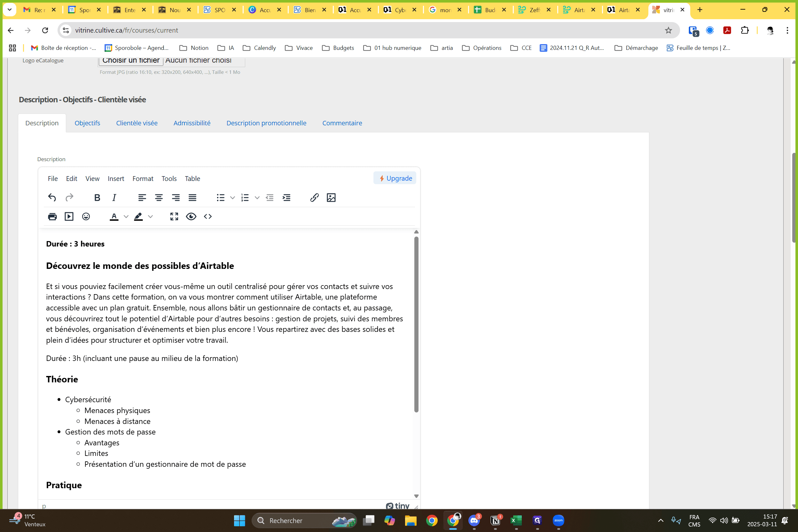Open the Opérations bookmark folder
798x532 pixels.
pyautogui.click(x=482, y=48)
